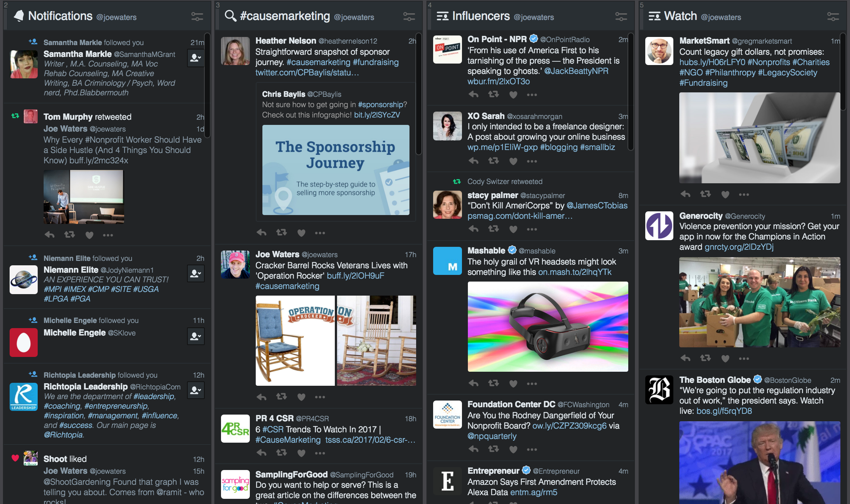Like Heather Nelson's sponsorship tweet
850x504 pixels.
[302, 233]
